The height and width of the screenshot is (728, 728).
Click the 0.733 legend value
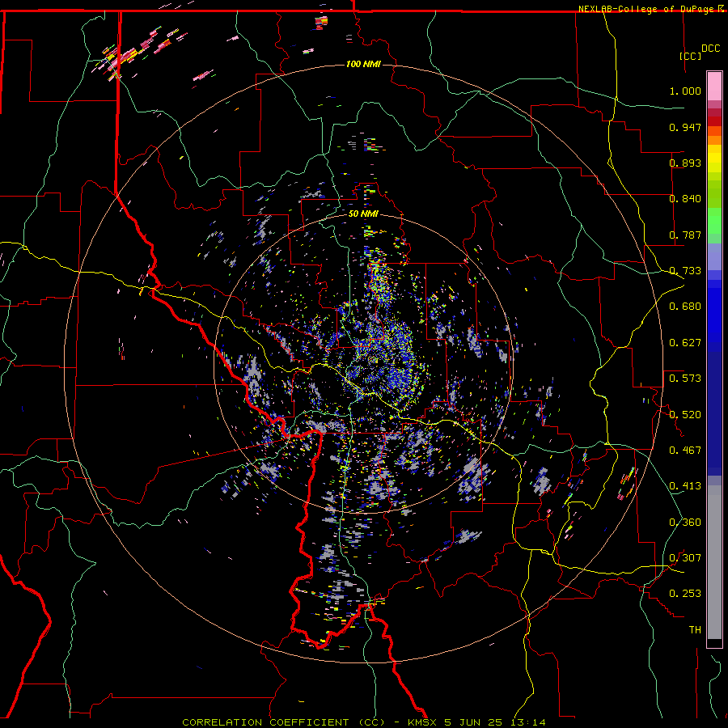point(685,271)
